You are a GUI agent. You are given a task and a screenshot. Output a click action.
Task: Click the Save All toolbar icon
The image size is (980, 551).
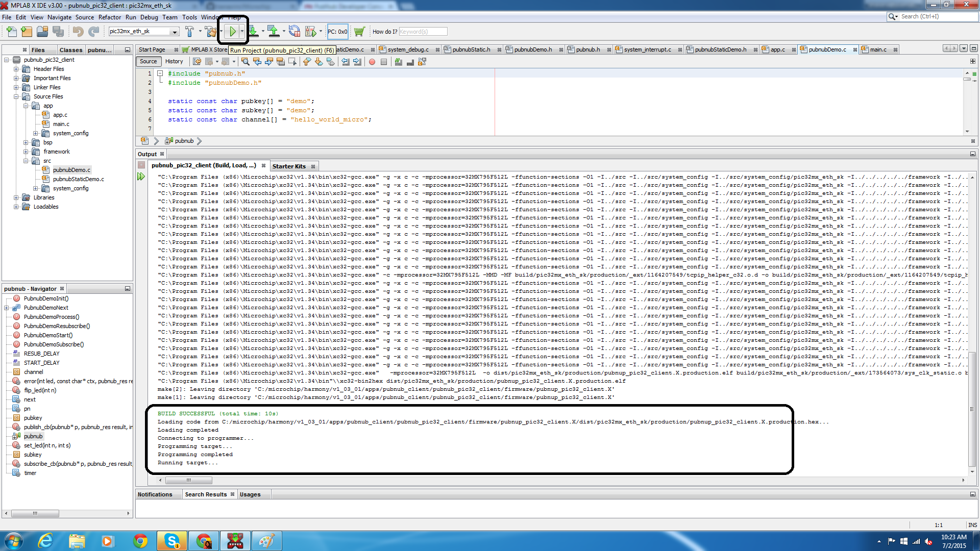click(x=58, y=32)
